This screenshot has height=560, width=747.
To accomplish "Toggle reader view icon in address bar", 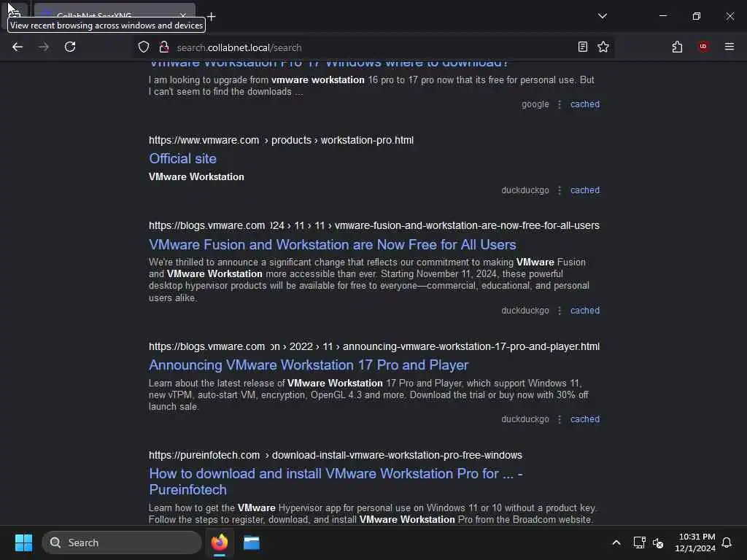I will point(583,47).
